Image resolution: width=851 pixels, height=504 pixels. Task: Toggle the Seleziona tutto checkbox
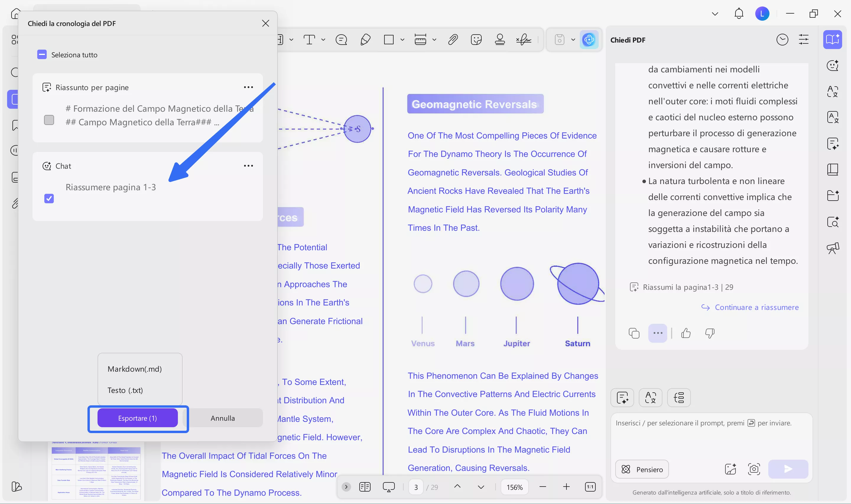[x=42, y=55]
